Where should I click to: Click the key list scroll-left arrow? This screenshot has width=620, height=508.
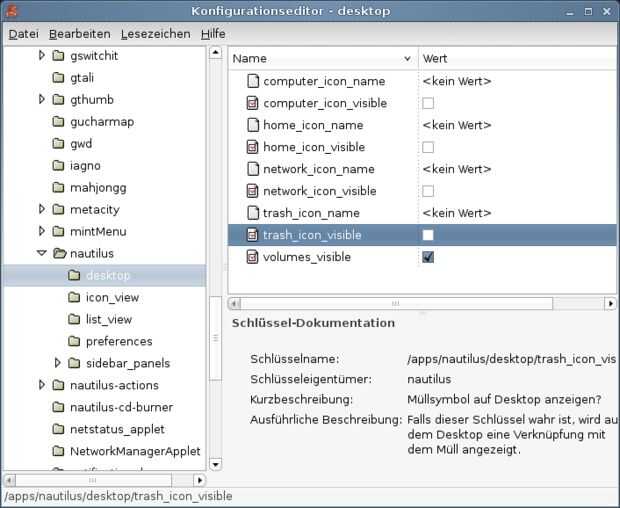pos(234,304)
